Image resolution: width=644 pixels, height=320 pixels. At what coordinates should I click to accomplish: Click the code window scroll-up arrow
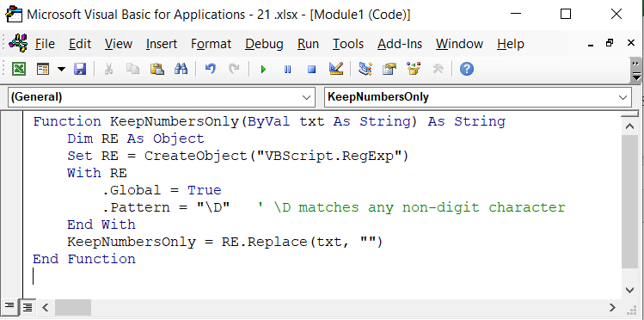(629, 126)
